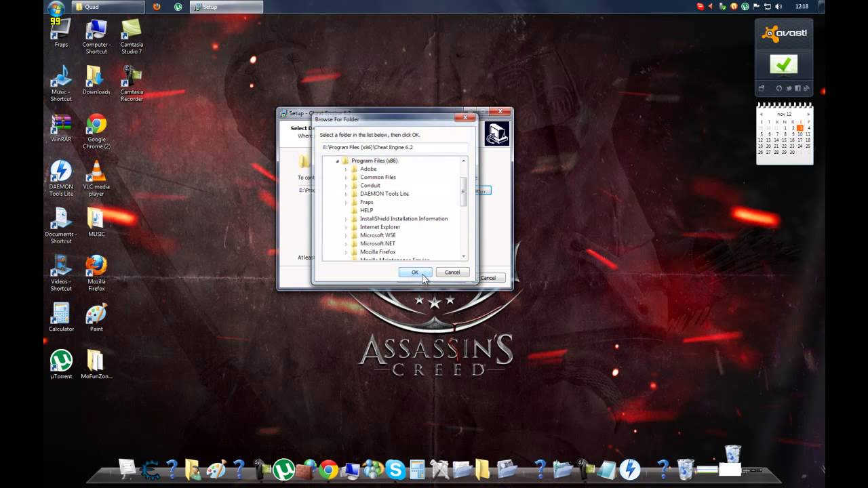Select day 25 in the calendar gadget

[808, 146]
